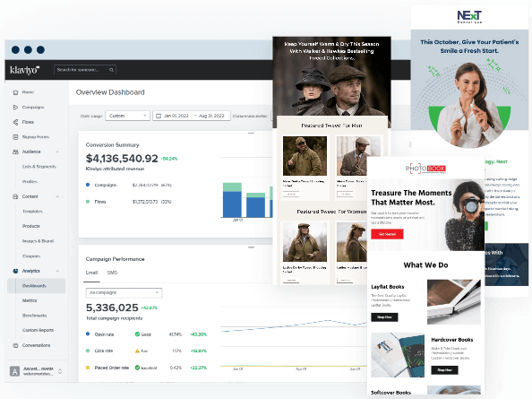532x399 pixels.
Task: Open the All campaigns dropdown
Action: 124,292
